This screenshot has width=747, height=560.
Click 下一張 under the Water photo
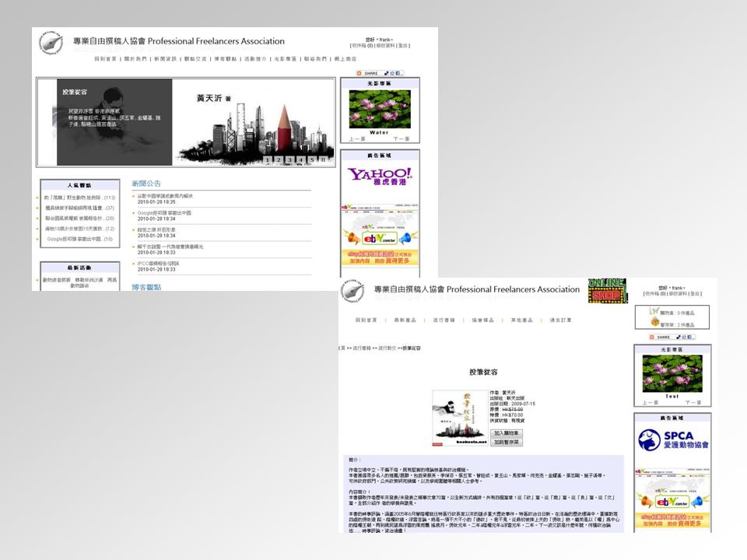402,139
